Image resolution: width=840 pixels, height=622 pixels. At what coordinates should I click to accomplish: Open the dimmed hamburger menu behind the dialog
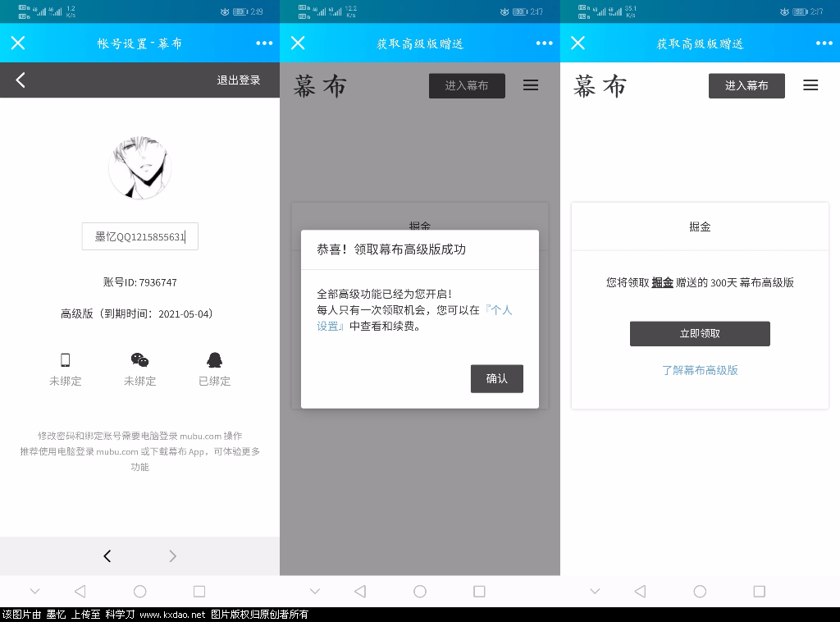coord(531,85)
